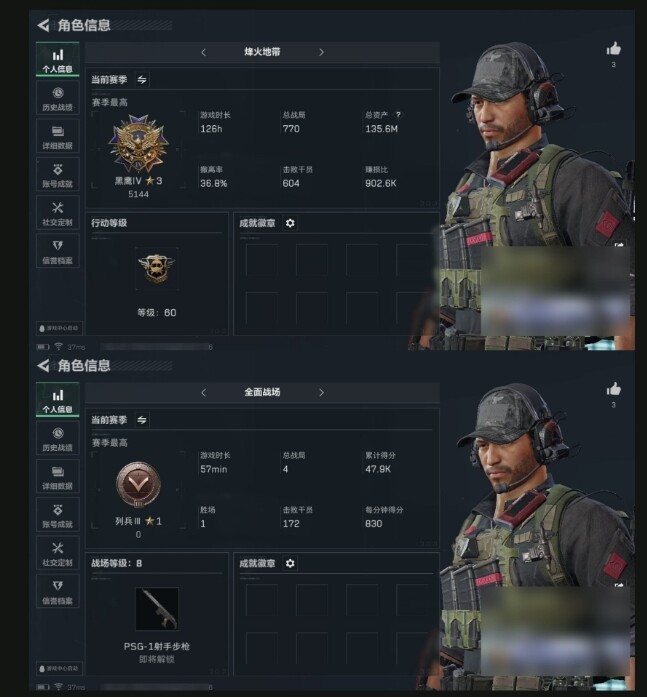Click back arrow beside top 角色信息 title
647x697 pixels.
43,25
